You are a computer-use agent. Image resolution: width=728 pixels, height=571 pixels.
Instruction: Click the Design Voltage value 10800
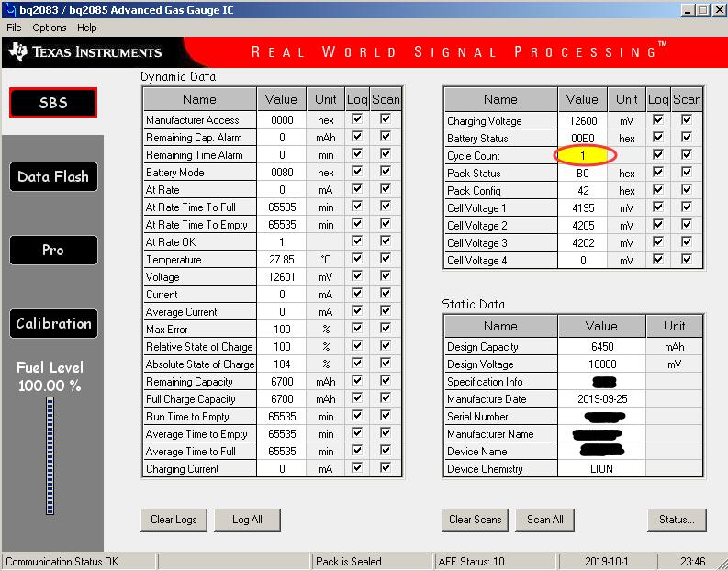pos(602,364)
